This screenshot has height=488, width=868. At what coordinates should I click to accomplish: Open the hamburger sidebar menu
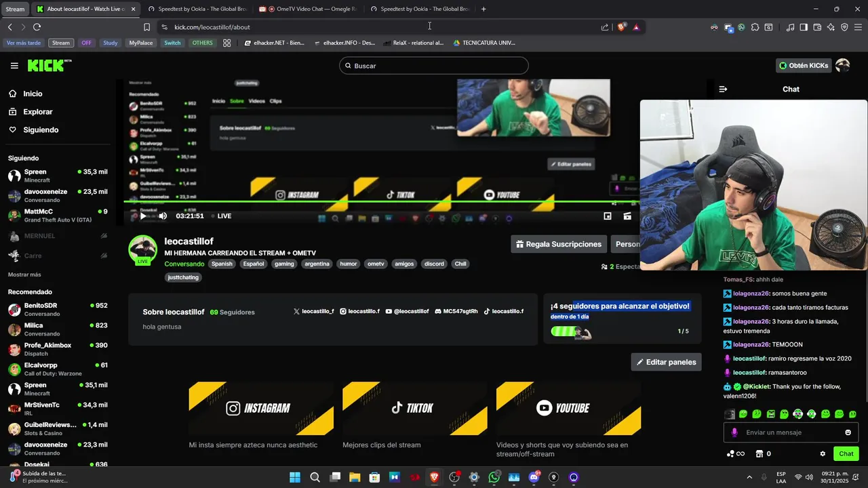click(14, 66)
